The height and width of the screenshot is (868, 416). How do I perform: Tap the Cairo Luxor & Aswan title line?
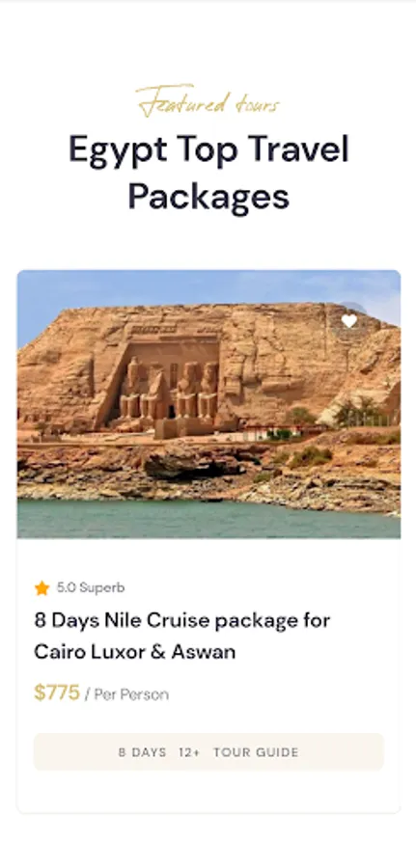134,652
